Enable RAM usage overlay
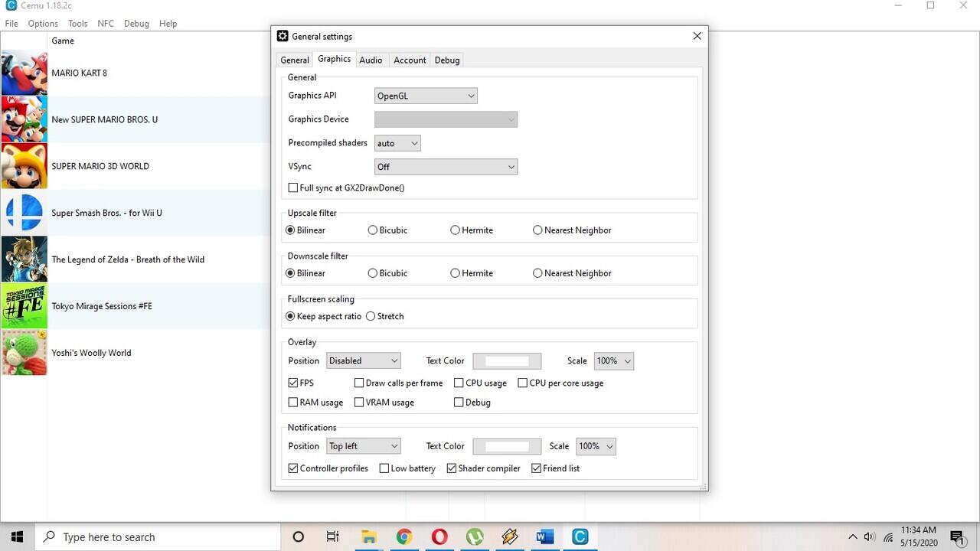Image resolution: width=980 pixels, height=551 pixels. point(315,402)
